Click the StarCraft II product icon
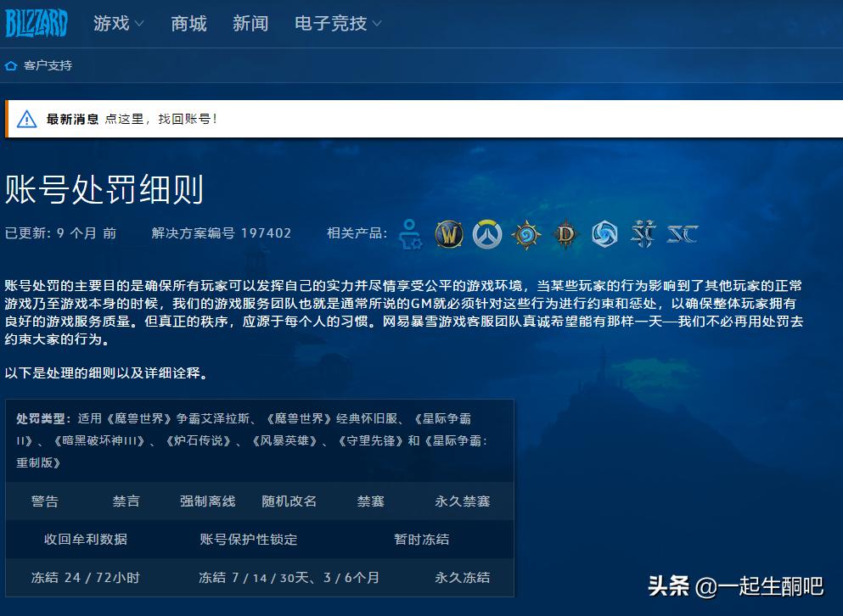Viewport: 843px width, 616px height. click(x=643, y=234)
